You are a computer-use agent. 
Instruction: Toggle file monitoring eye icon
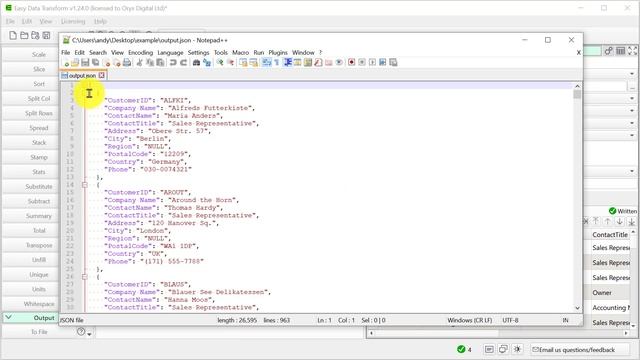[339, 62]
